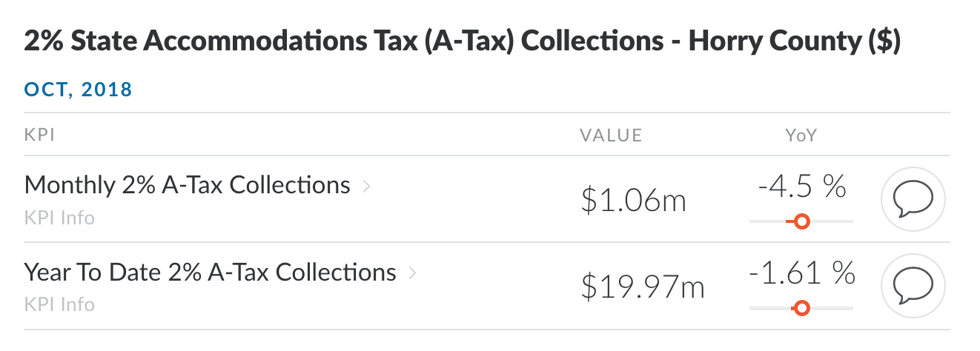Open KPI Info under Year To Date collections

click(59, 304)
